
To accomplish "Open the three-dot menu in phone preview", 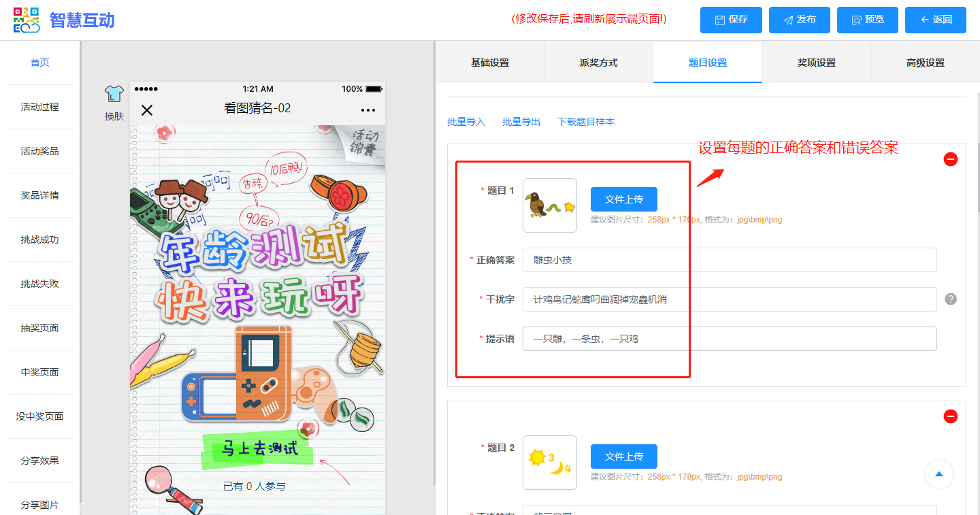I will click(368, 110).
